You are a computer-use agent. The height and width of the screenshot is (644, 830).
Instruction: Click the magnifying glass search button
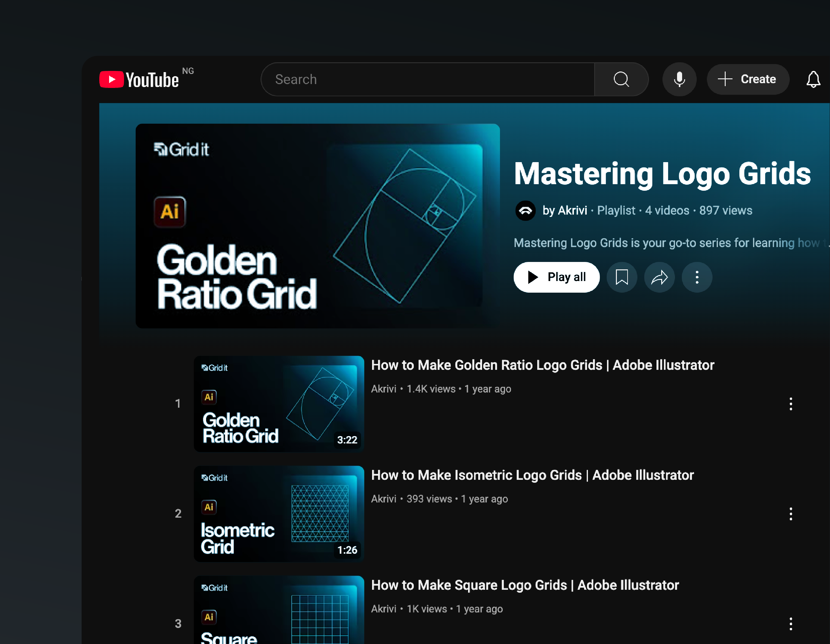pyautogui.click(x=621, y=79)
